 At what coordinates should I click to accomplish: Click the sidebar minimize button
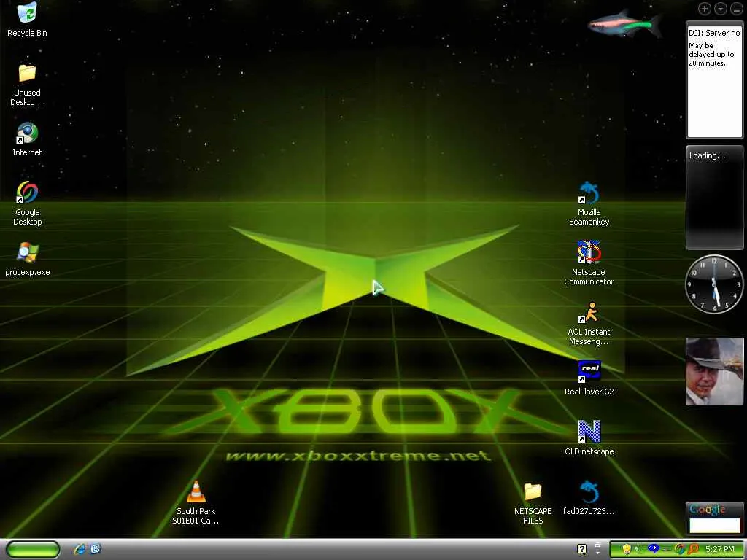click(x=737, y=9)
